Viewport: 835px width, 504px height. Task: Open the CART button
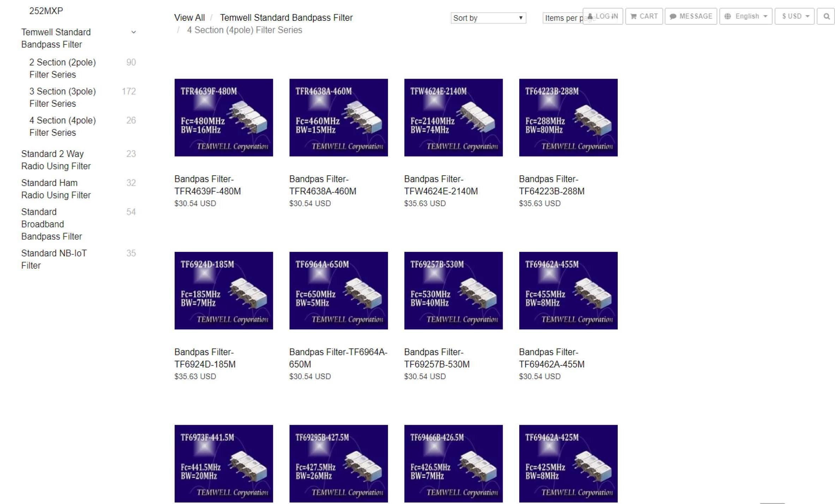tap(644, 16)
